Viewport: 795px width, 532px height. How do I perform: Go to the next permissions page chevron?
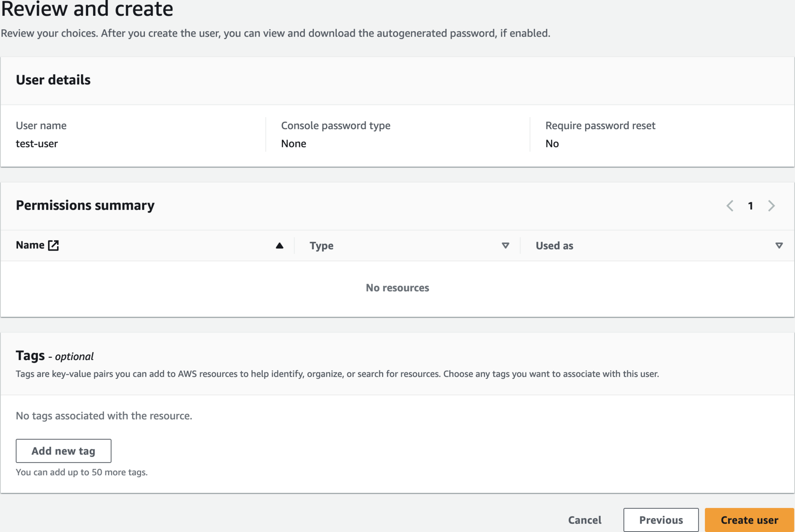click(x=771, y=206)
